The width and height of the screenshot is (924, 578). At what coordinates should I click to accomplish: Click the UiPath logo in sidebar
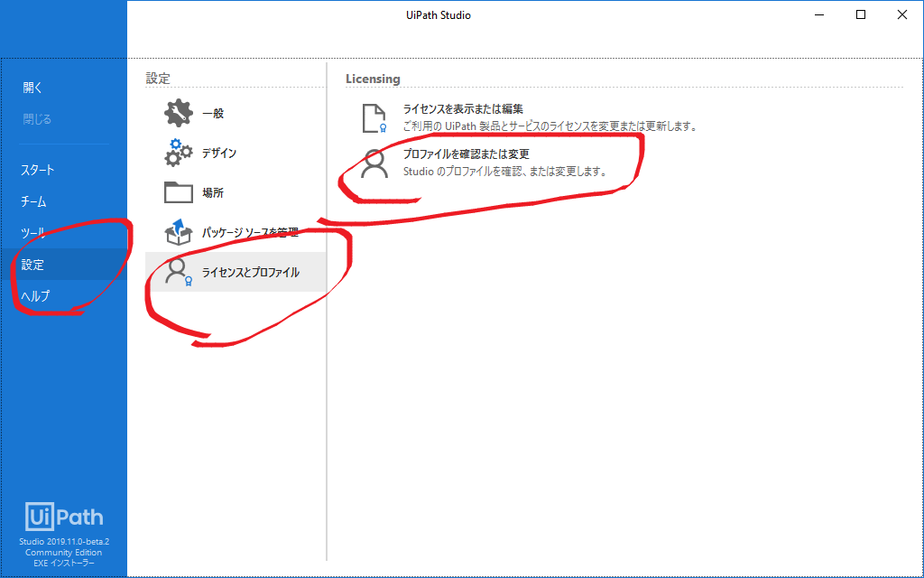[x=64, y=517]
